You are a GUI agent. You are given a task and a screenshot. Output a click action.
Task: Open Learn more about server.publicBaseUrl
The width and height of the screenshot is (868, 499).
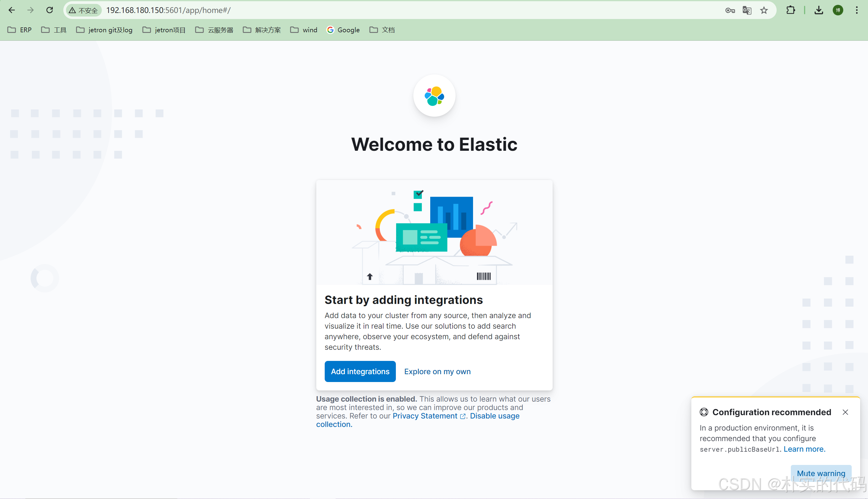click(804, 449)
